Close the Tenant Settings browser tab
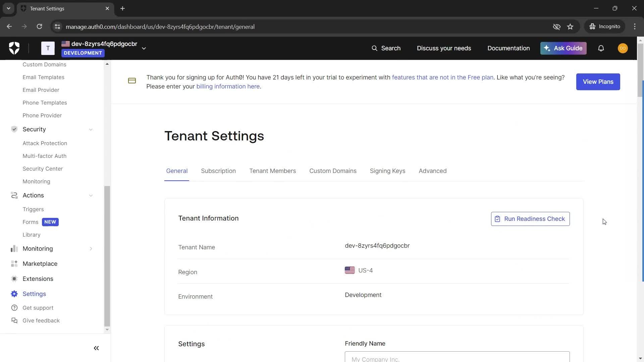The height and width of the screenshot is (362, 644). tap(107, 8)
